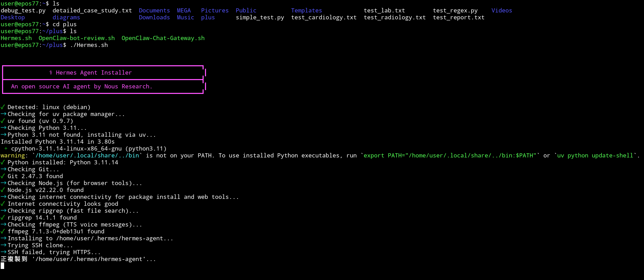Click the 'cpython-3.11.14-linux-x86_64-gnu' package line
Screen dimensions: 644x280
click(85, 149)
